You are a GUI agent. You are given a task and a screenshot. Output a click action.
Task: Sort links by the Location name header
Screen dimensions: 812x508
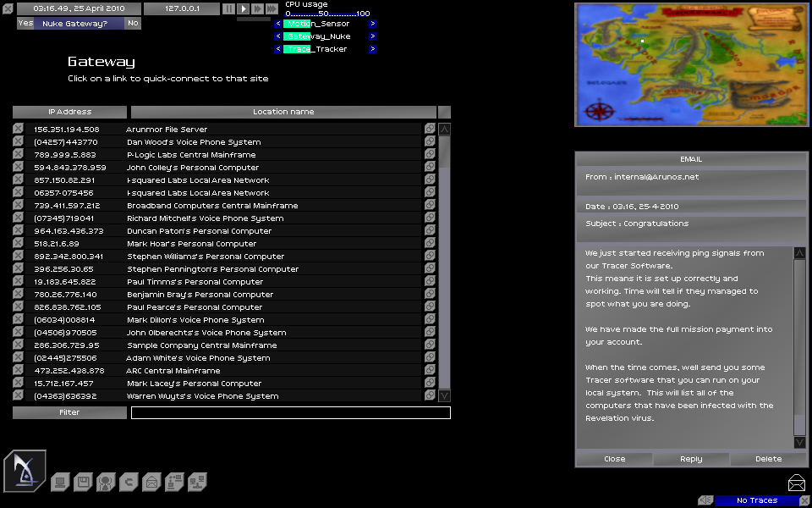pos(283,112)
